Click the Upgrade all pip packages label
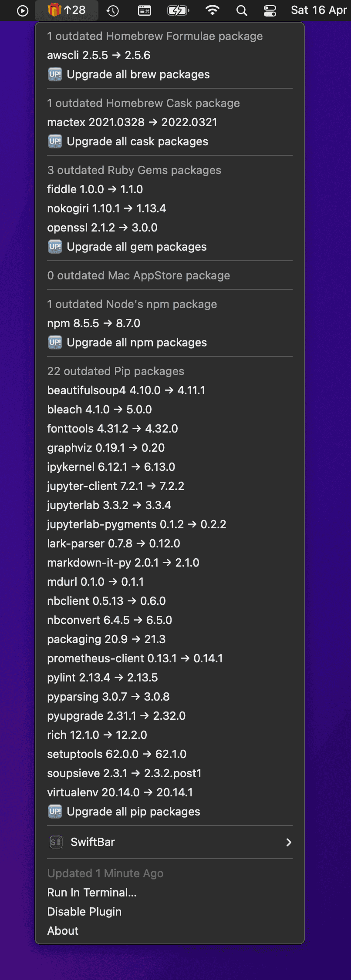 click(x=132, y=811)
